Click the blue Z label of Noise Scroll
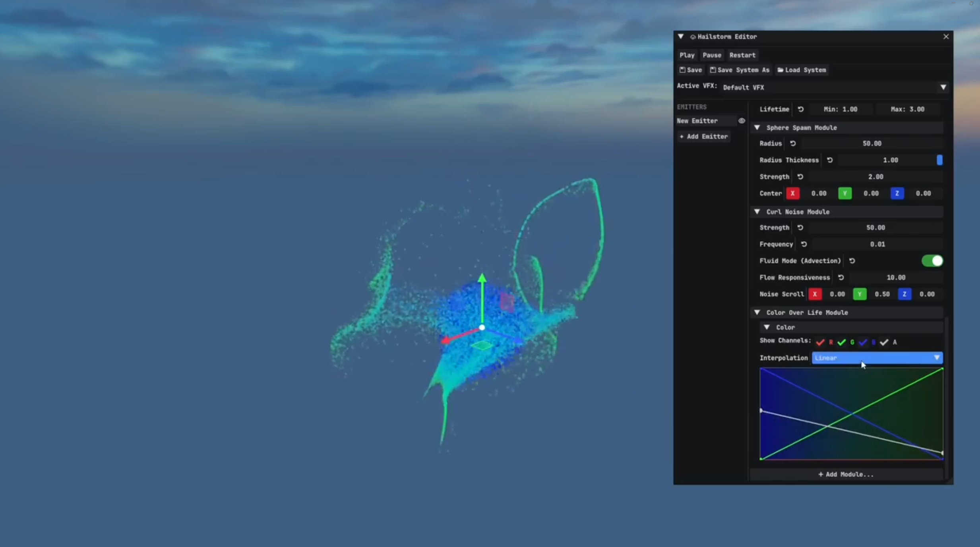980x547 pixels. [904, 294]
